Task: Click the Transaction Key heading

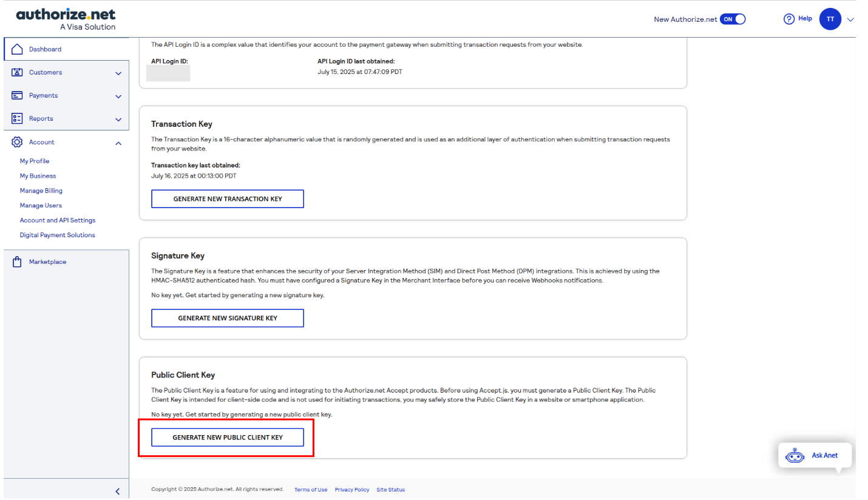Action: click(x=182, y=124)
